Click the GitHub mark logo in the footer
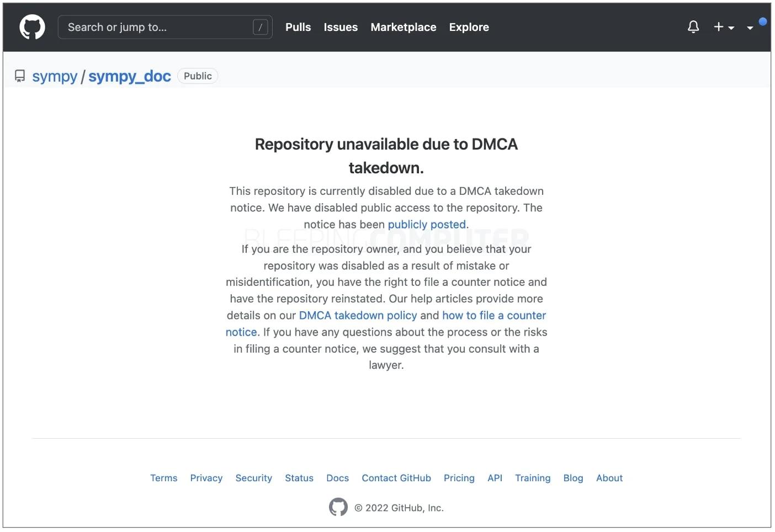This screenshot has height=532, width=775. coord(338,507)
